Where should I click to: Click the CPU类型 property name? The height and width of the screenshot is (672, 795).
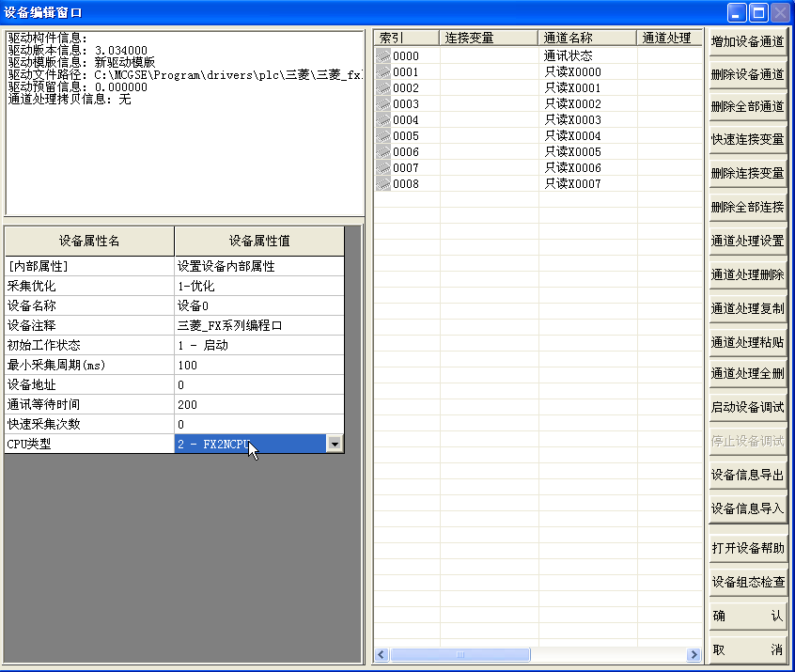[x=89, y=445]
